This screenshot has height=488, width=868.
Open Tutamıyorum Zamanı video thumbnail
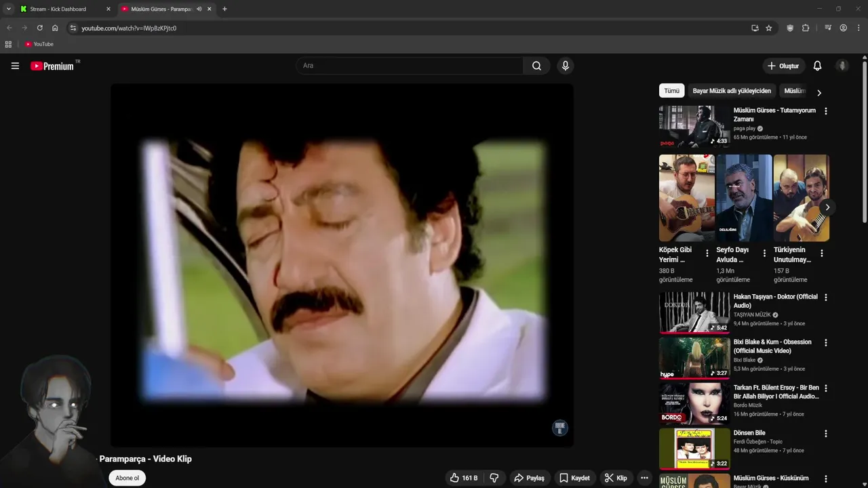click(694, 126)
